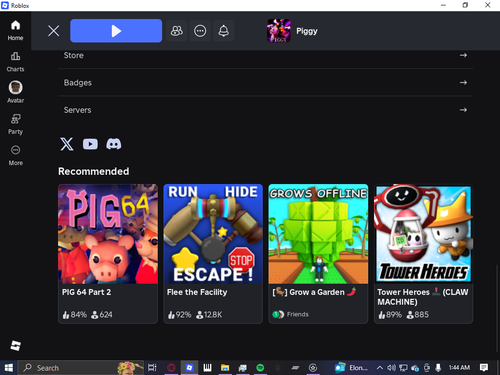Show hidden system tray icons
The height and width of the screenshot is (375, 500).
tap(379, 368)
